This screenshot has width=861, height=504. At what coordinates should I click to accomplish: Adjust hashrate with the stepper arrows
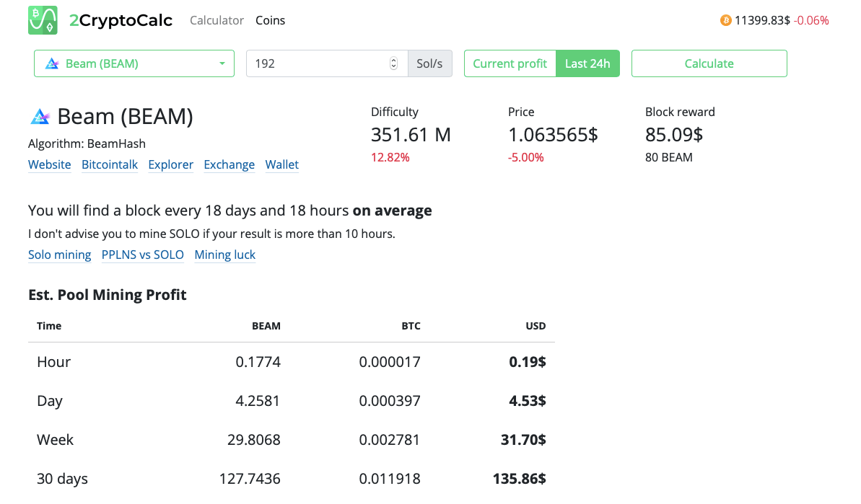click(x=393, y=63)
